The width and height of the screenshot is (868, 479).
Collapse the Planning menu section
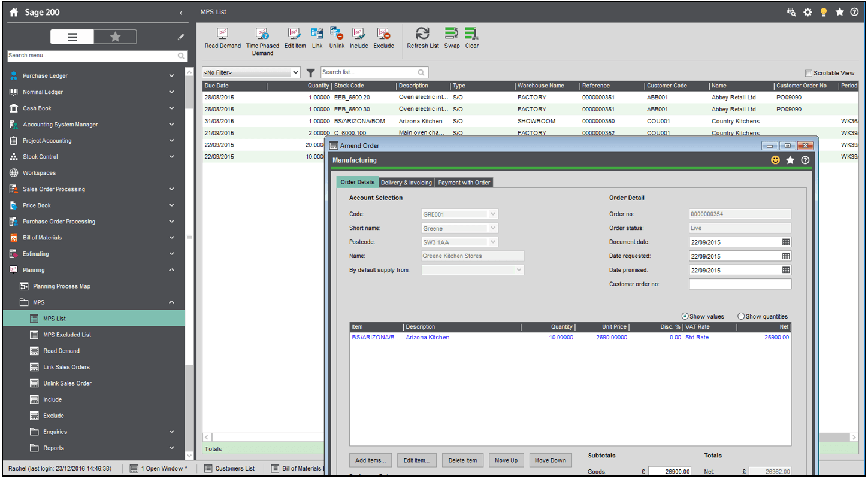pyautogui.click(x=171, y=270)
